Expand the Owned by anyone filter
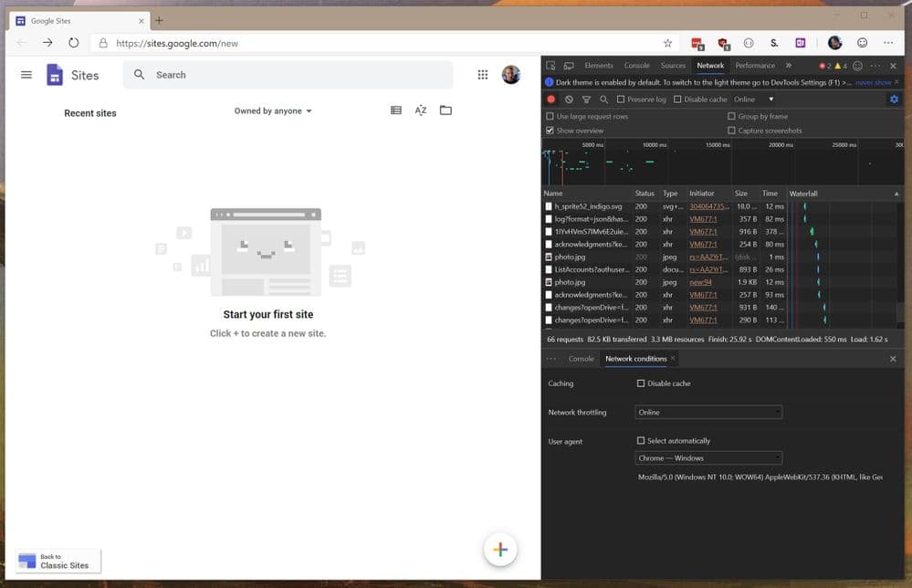Screen dimensions: 912x588 (273, 110)
